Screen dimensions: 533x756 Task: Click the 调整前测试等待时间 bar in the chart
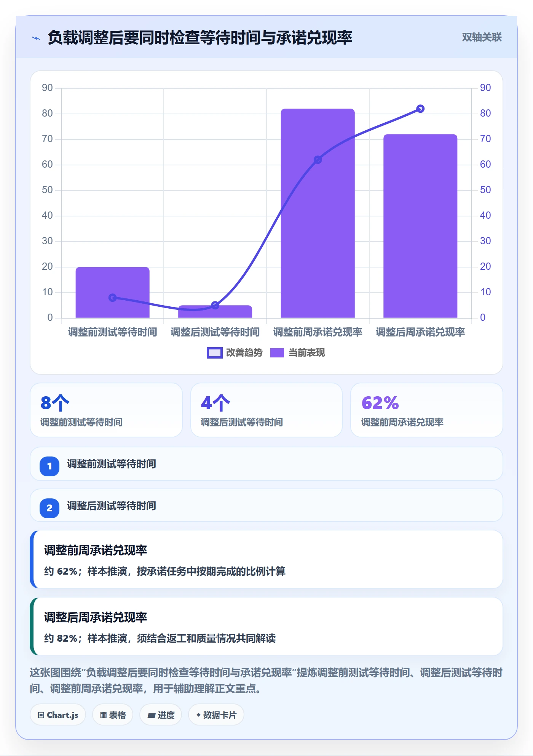[112, 292]
